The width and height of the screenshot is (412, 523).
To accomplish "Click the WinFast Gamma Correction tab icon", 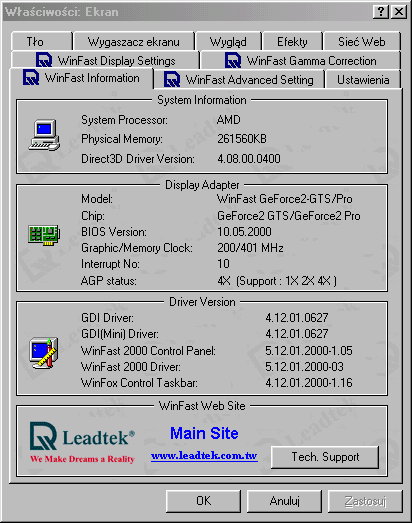I will (x=233, y=60).
